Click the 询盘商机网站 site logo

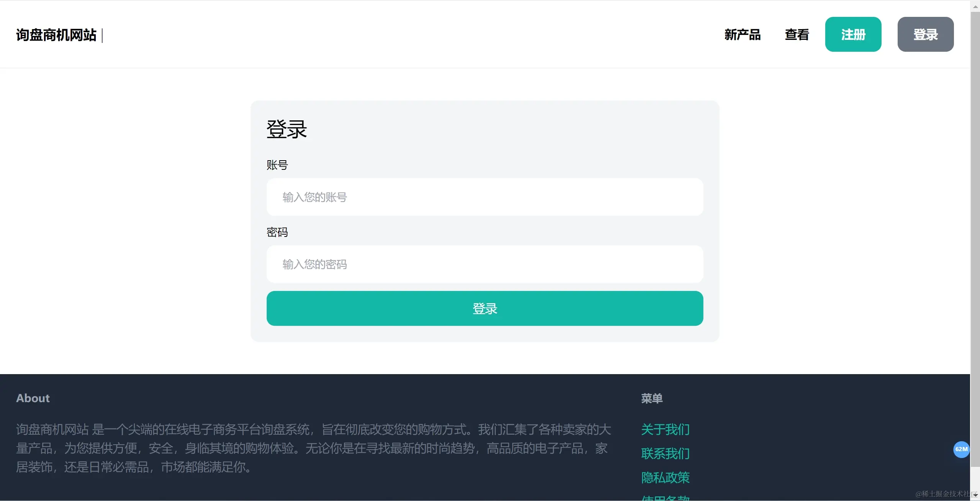[56, 35]
